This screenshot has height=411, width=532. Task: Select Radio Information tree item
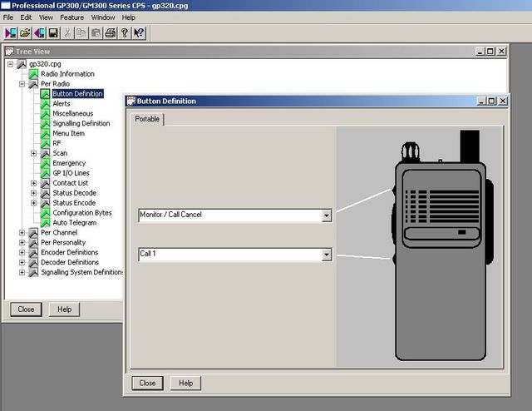point(67,74)
